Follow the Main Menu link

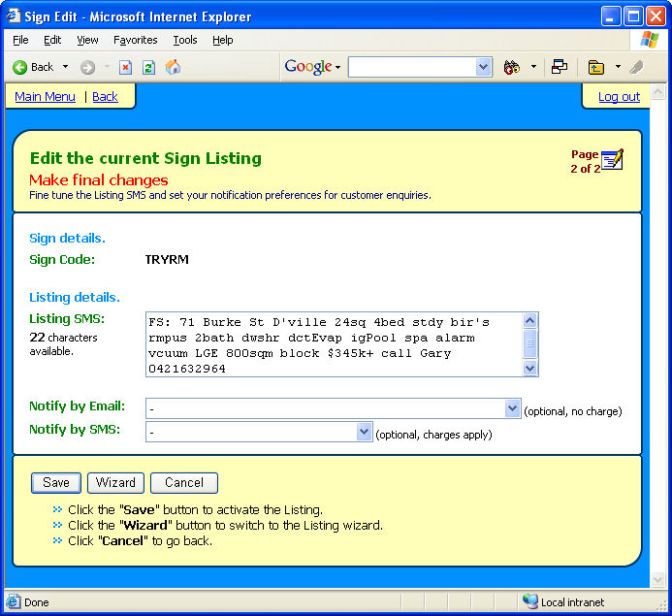click(x=45, y=97)
